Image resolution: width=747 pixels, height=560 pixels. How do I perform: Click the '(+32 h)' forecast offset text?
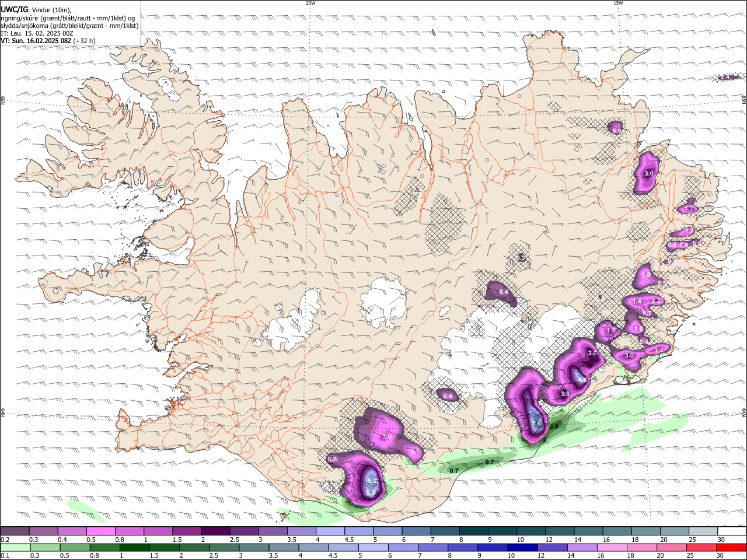tap(85, 41)
